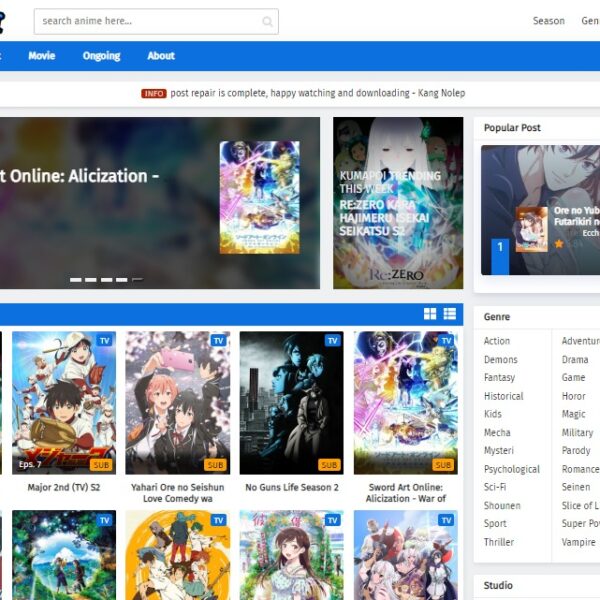Open the brown-haired girl anime poster
This screenshot has width=600, height=600.
[x=292, y=555]
